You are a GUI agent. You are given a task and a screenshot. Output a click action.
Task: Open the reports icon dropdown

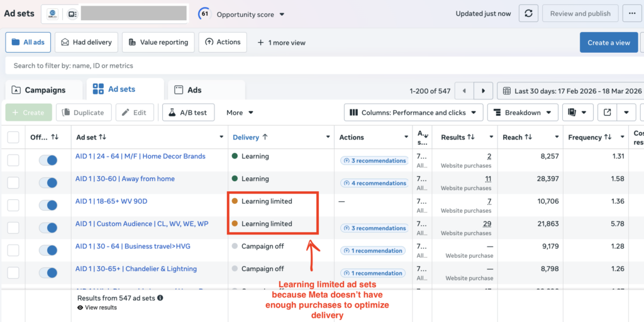click(x=577, y=113)
